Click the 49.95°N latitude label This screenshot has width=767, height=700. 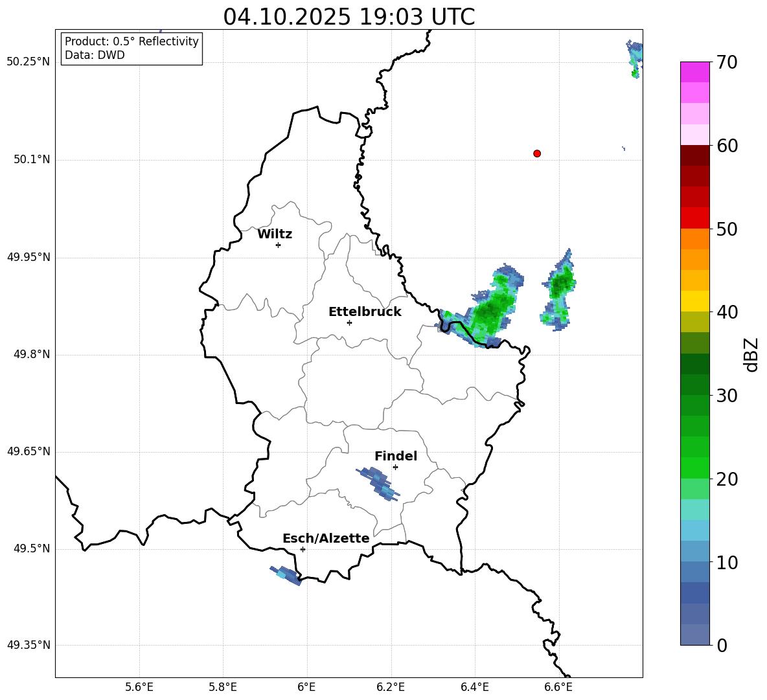pos(29,256)
